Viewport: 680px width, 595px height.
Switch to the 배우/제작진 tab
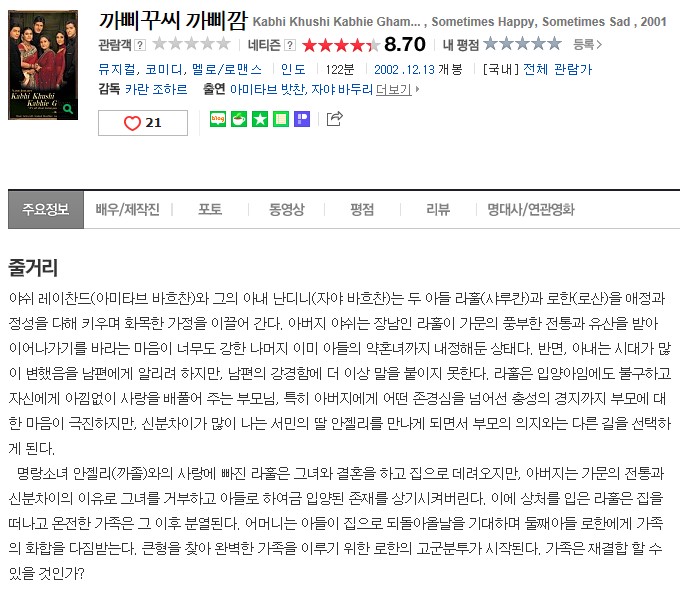point(128,209)
